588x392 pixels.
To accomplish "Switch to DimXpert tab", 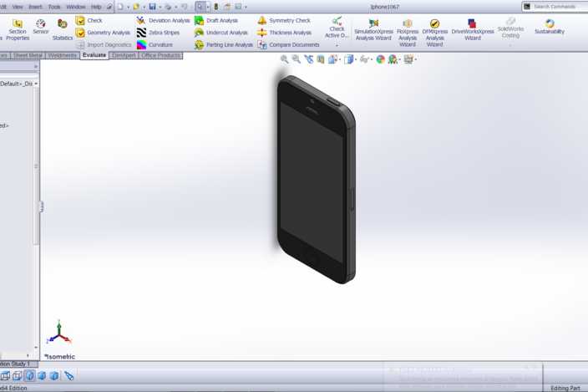I will [124, 55].
